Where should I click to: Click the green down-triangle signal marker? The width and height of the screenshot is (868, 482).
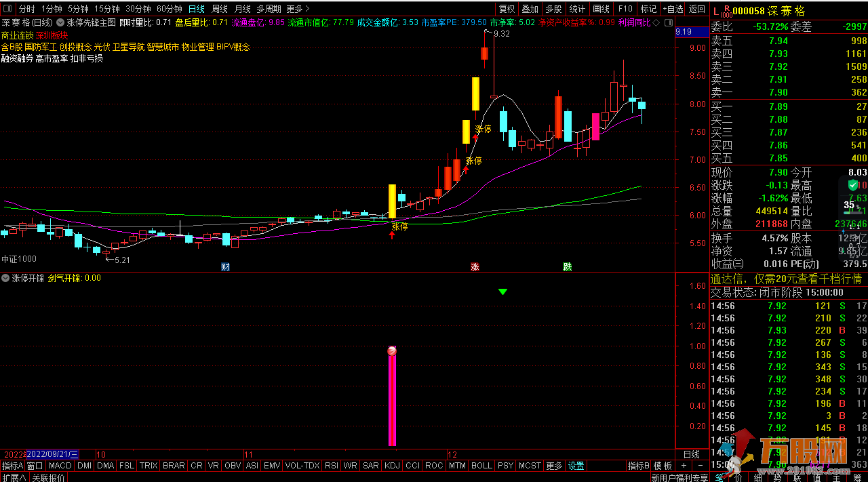[x=502, y=292]
